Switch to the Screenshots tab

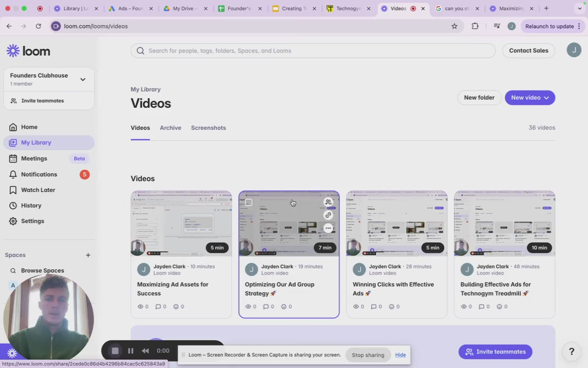click(x=208, y=128)
